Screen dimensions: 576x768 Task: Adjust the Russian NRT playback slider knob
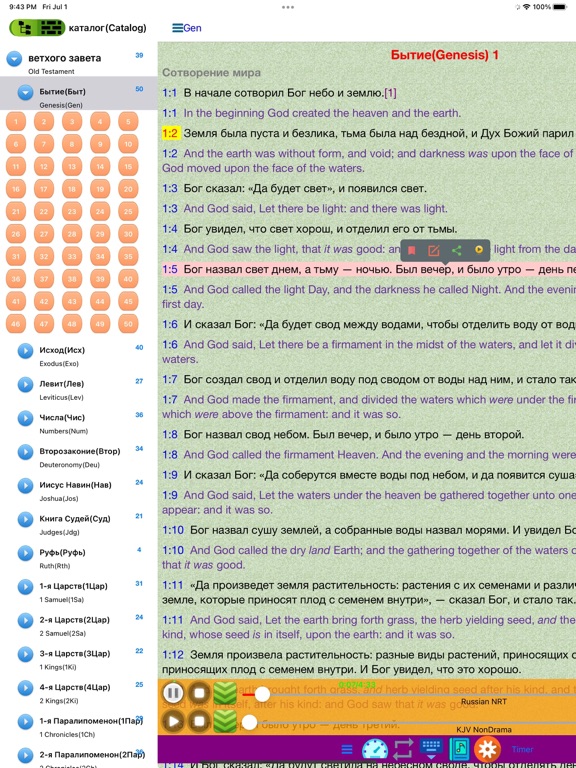(263, 694)
